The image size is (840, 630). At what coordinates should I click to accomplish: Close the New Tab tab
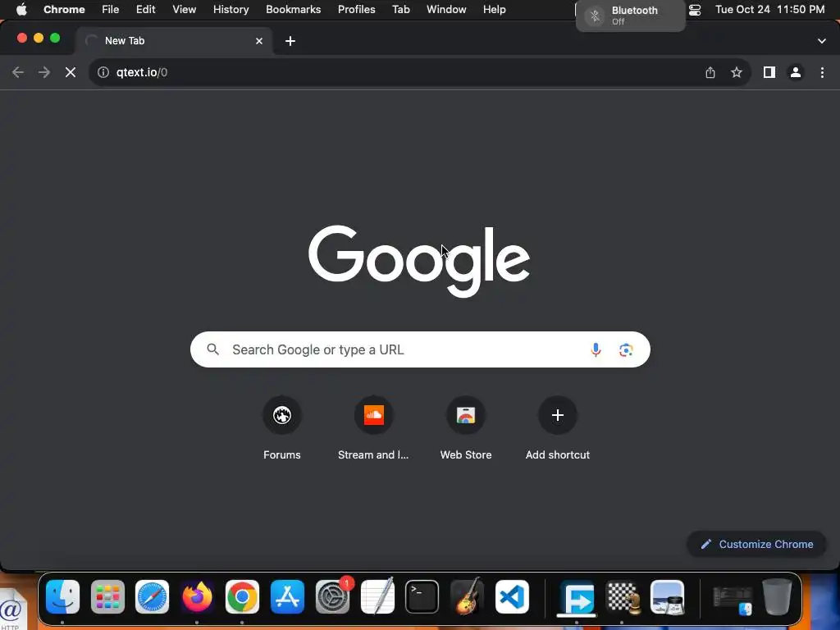coord(259,41)
